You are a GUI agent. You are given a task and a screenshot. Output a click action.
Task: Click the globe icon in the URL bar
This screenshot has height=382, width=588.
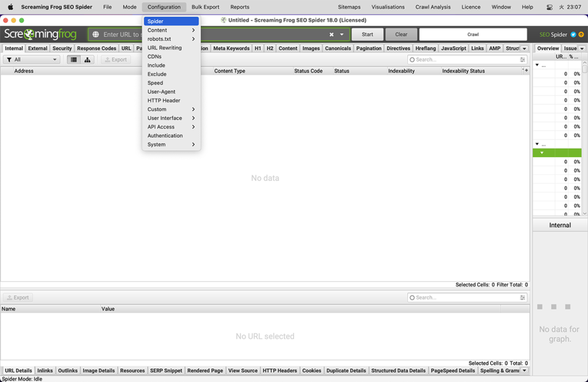96,34
